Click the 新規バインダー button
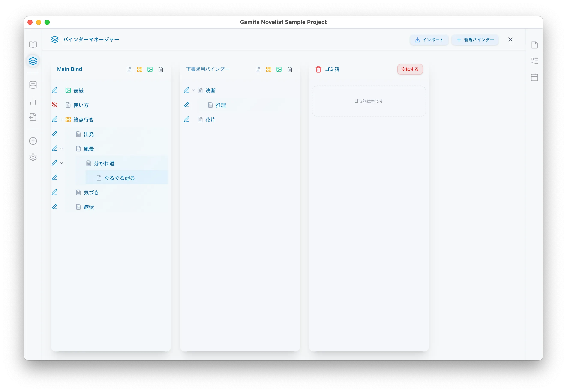Screen dimensions: 567x392 coord(475,40)
